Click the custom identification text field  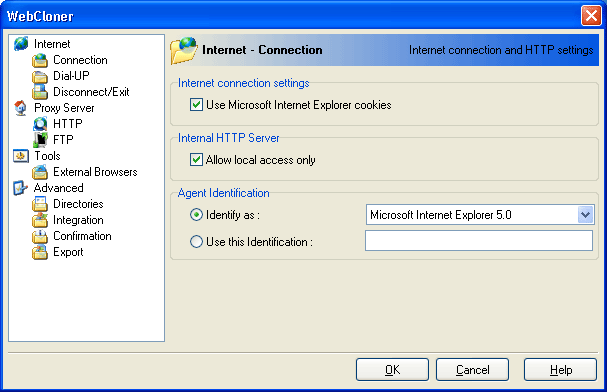[479, 241]
